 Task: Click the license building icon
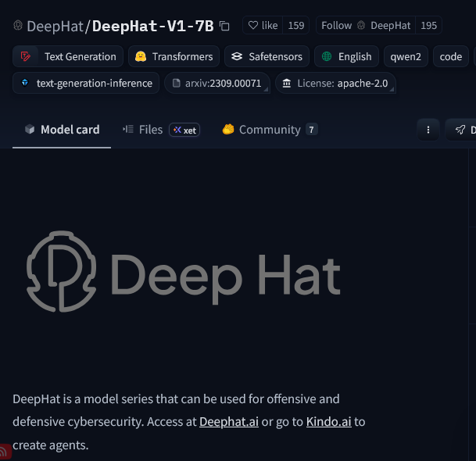[x=287, y=83]
